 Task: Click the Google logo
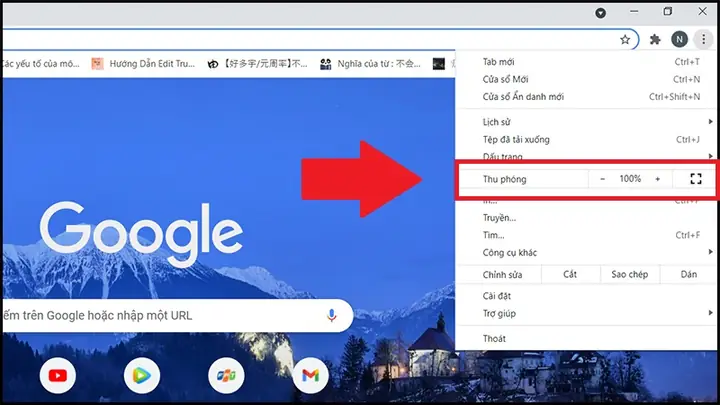141,234
